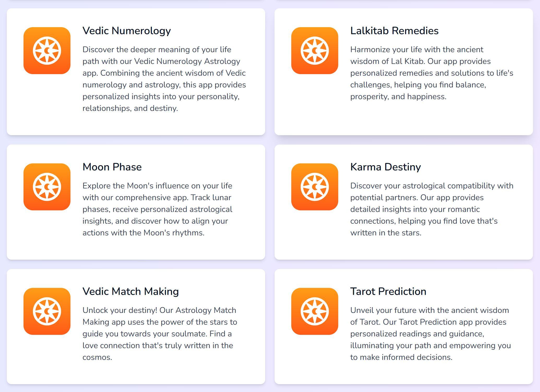Click the Moon Phase description paragraph
Screen dimensions: 540x392
[x=157, y=209]
